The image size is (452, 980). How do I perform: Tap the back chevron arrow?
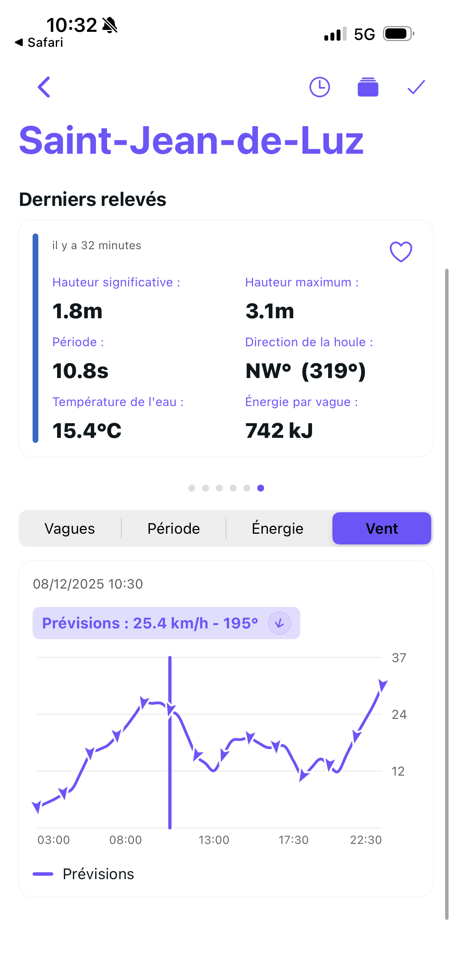(44, 87)
